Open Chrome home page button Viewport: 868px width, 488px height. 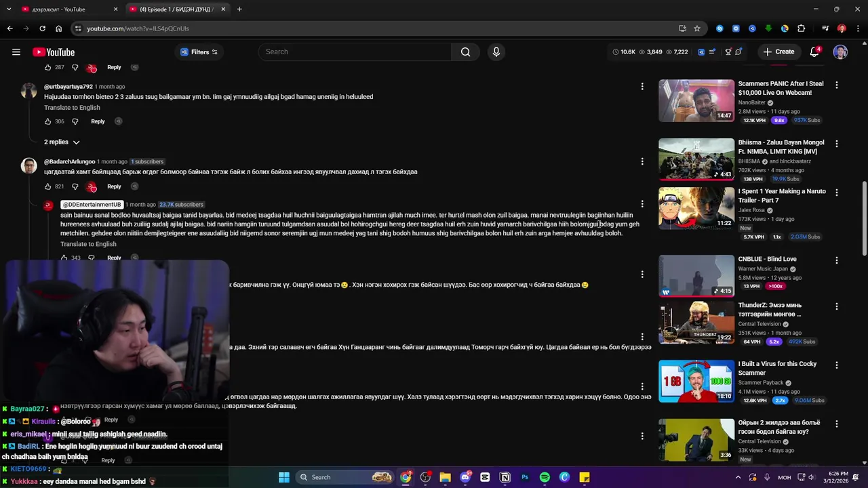pos(58,28)
